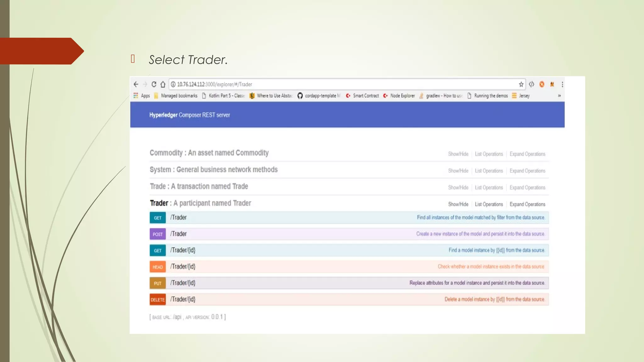Click Expand Operations for Commodity

tap(527, 154)
